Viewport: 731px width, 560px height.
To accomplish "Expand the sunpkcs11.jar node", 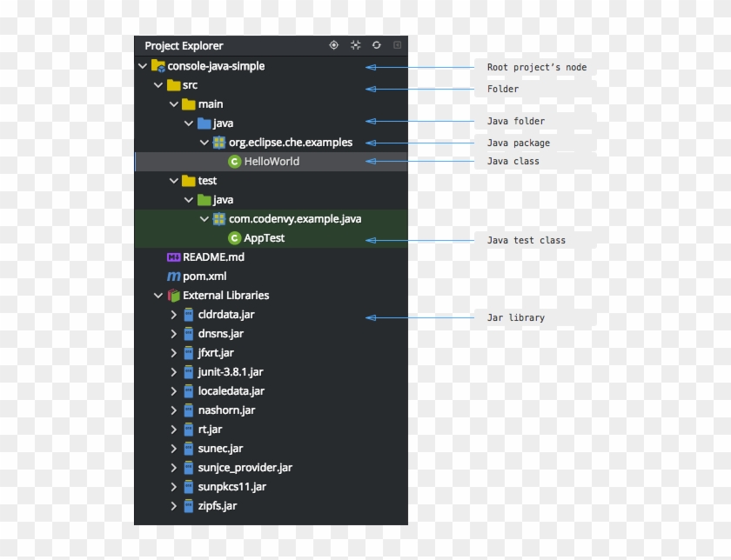I will [x=173, y=487].
